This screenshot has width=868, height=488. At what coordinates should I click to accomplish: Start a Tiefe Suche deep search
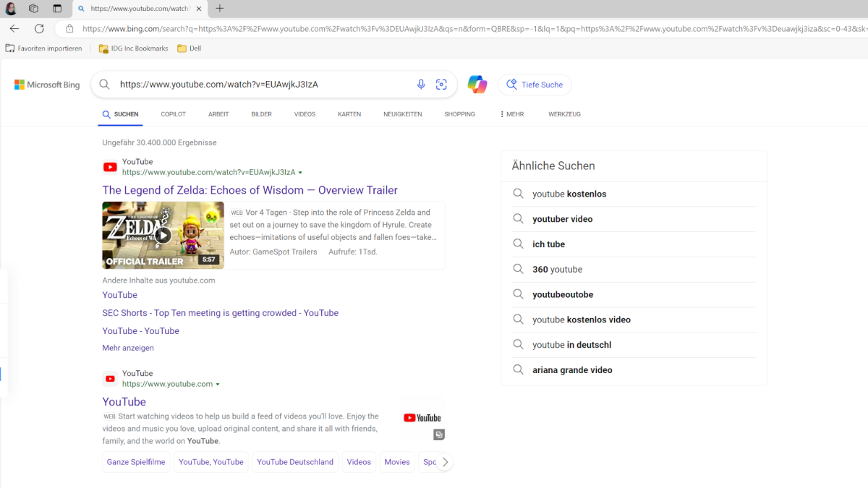pyautogui.click(x=535, y=85)
